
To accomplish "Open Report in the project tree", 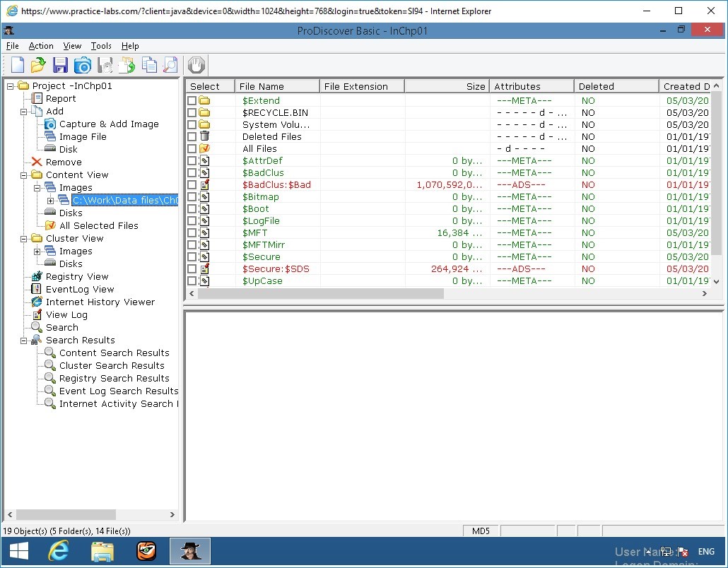I will point(60,98).
